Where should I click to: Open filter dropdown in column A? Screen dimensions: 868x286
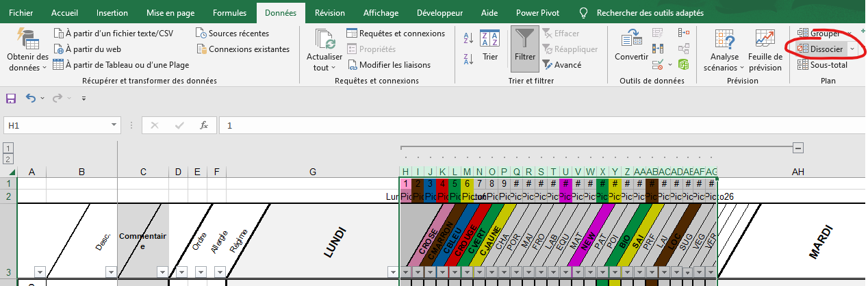(39, 272)
